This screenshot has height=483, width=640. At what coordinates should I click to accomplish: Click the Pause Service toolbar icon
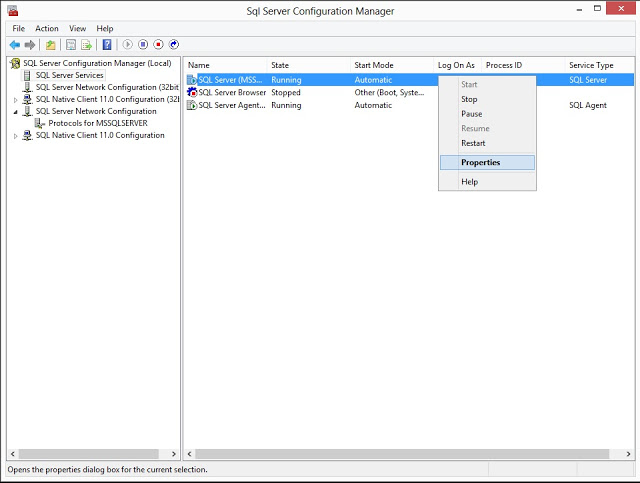(x=143, y=44)
